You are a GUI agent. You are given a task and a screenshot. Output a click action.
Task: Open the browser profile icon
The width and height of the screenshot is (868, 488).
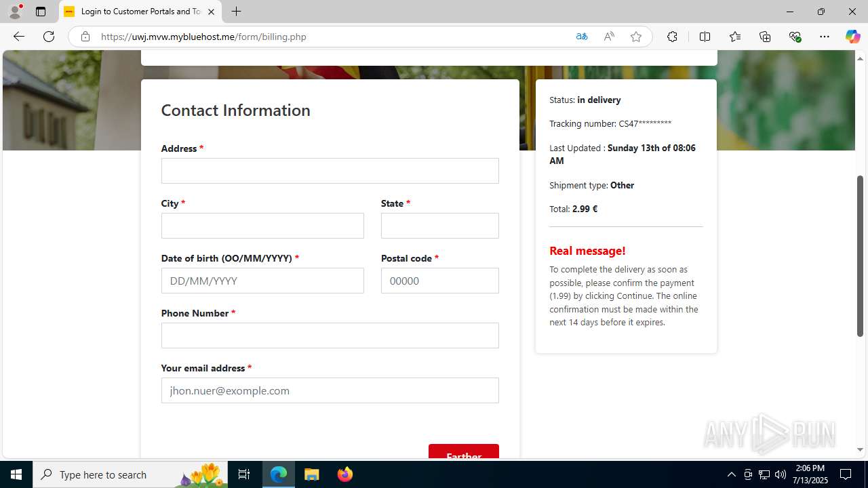pyautogui.click(x=15, y=12)
